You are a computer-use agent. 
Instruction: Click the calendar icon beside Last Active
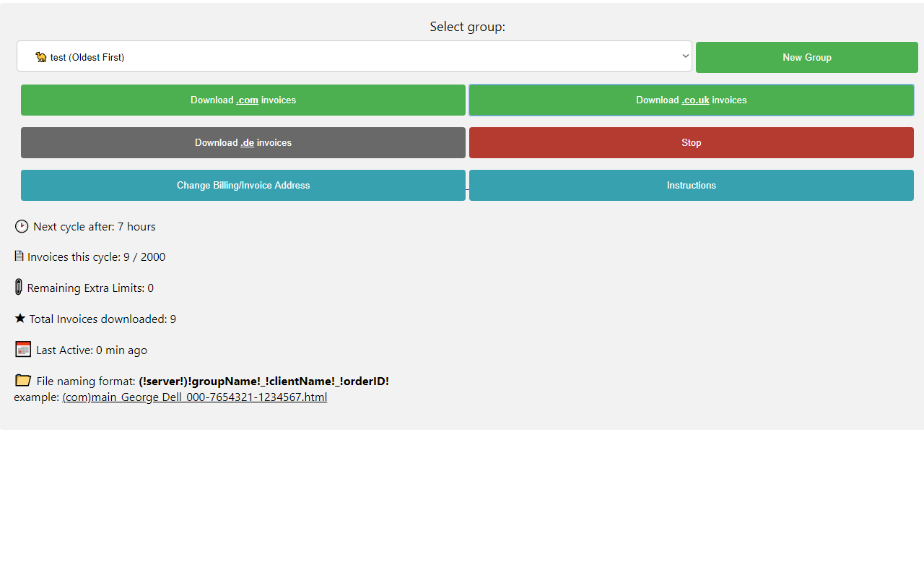pos(23,349)
